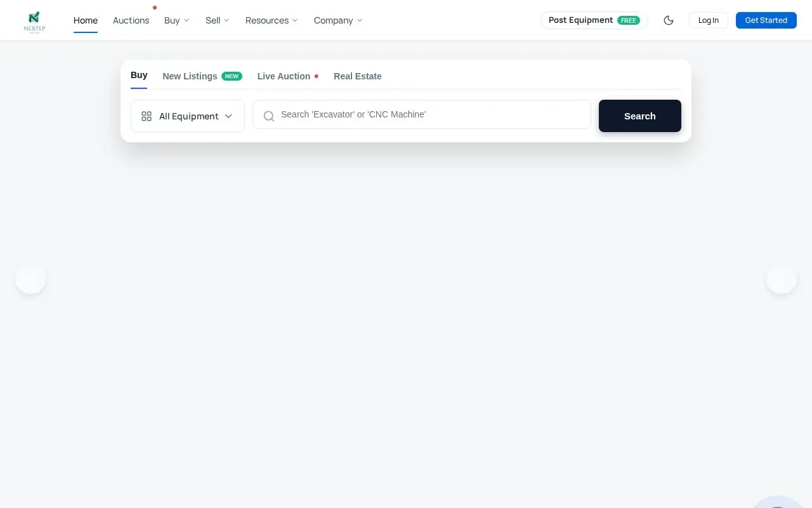
Task: Click the Get Started button
Action: coord(766,20)
